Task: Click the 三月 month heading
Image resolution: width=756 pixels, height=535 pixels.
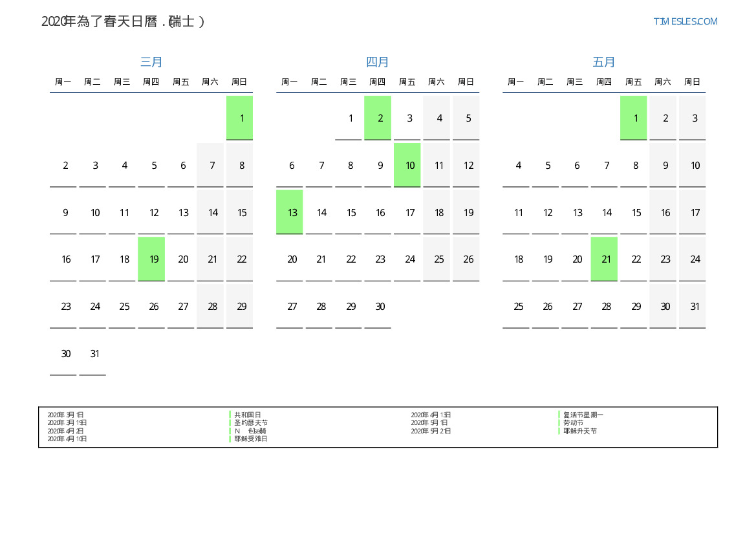Action: (x=151, y=62)
